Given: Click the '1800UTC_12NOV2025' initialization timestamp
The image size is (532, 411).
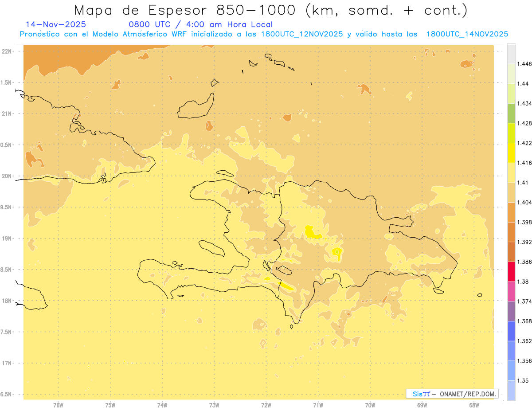Looking at the screenshot, I should click(302, 34).
